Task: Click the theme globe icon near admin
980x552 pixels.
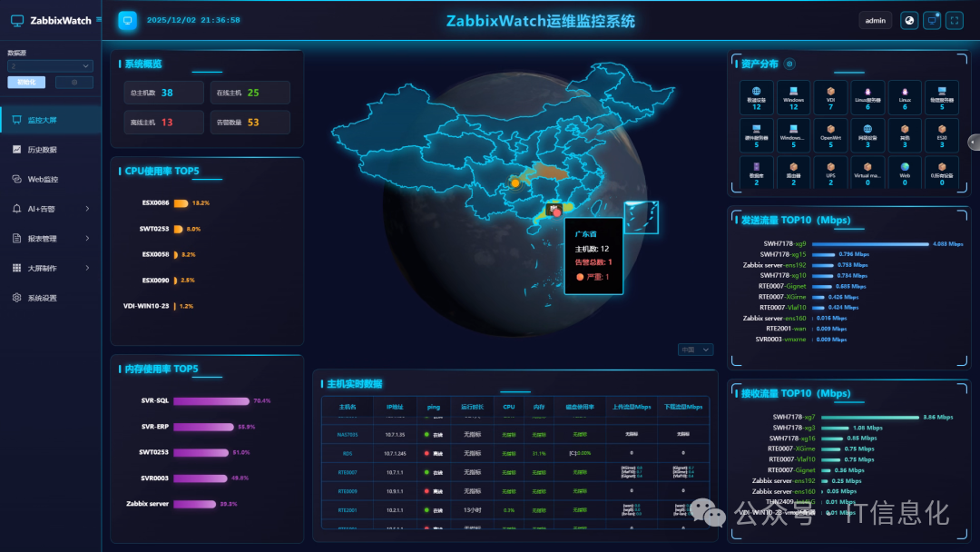Action: [908, 19]
